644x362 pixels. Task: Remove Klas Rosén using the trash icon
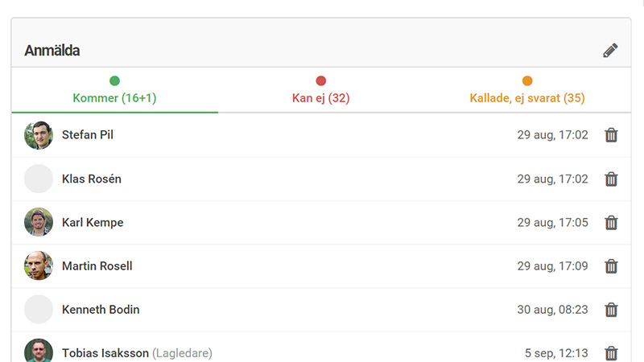pyautogui.click(x=611, y=179)
